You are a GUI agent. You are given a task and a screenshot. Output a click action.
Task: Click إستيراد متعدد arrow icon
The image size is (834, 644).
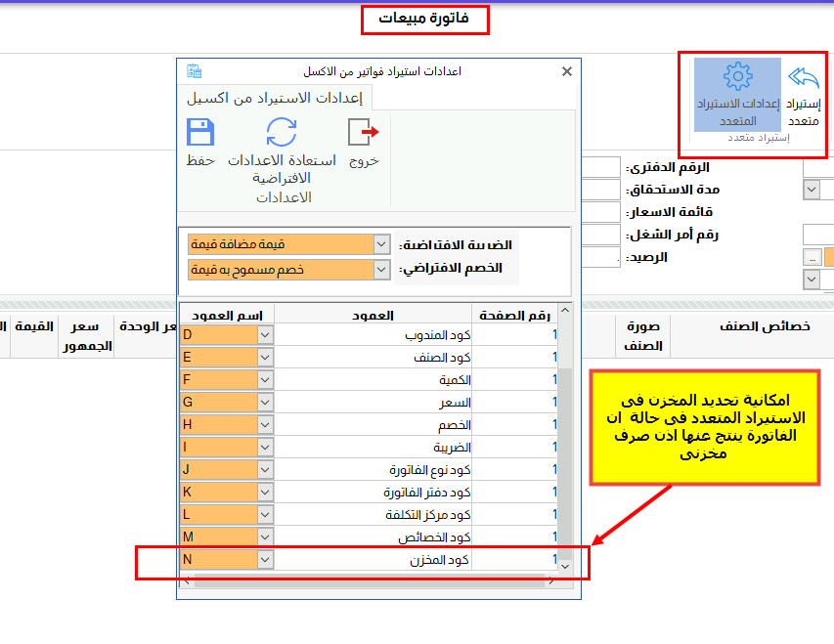click(x=803, y=77)
